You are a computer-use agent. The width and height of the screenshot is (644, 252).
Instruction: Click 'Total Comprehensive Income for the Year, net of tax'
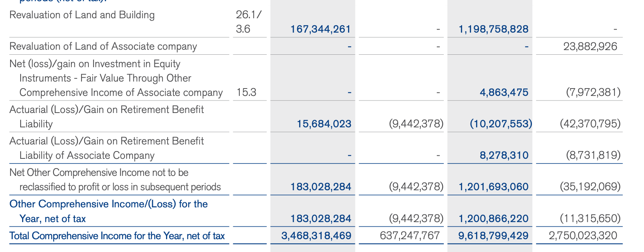coord(117,236)
